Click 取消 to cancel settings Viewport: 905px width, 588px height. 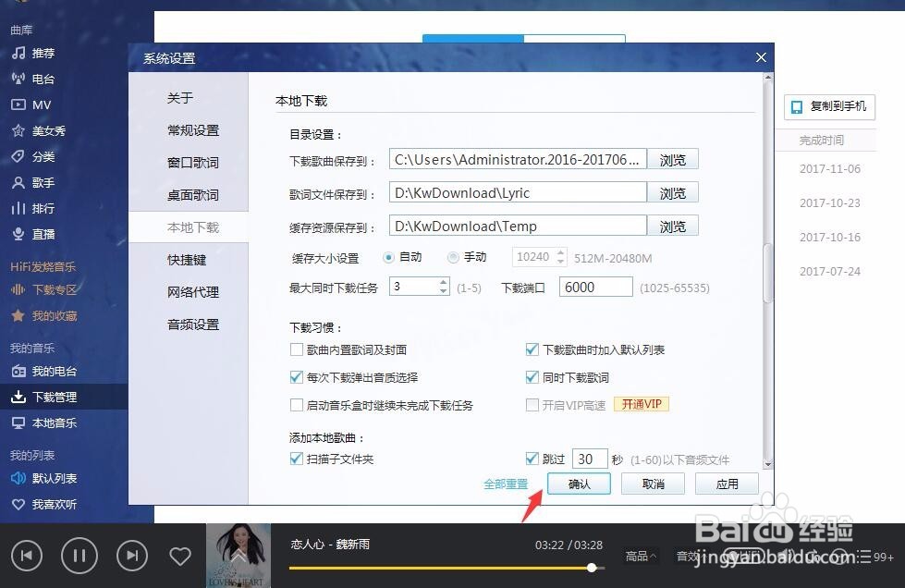pos(653,484)
